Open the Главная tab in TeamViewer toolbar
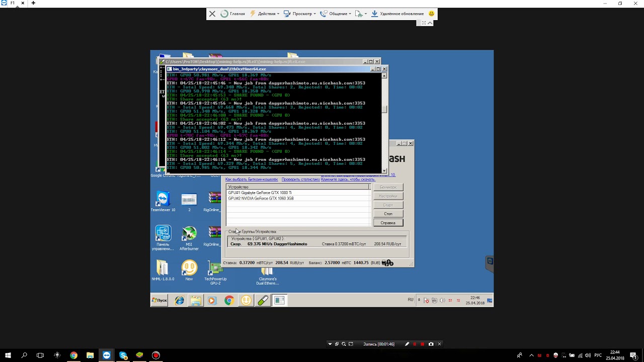Screen dimensions: 644x362 233,14
